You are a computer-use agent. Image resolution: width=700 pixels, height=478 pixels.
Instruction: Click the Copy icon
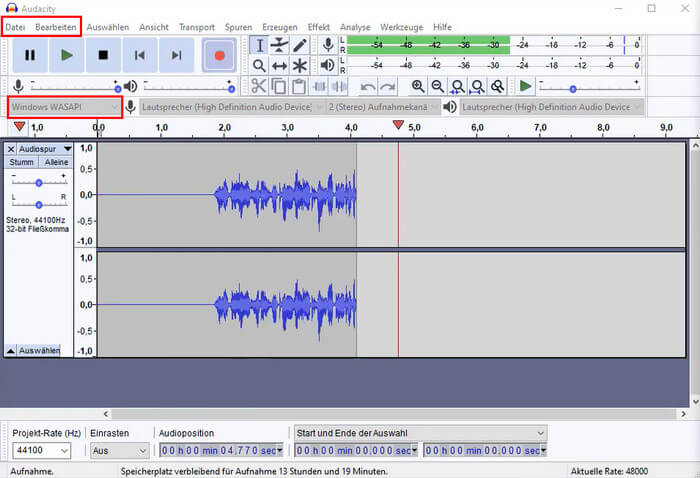[279, 86]
